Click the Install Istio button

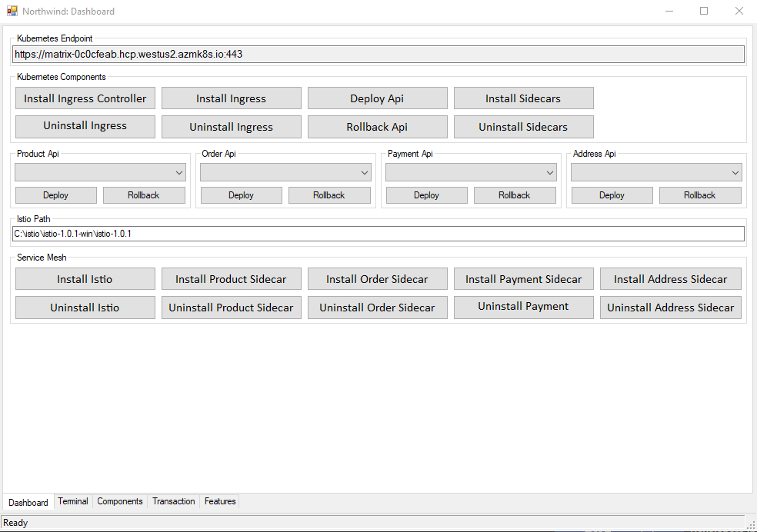(85, 279)
